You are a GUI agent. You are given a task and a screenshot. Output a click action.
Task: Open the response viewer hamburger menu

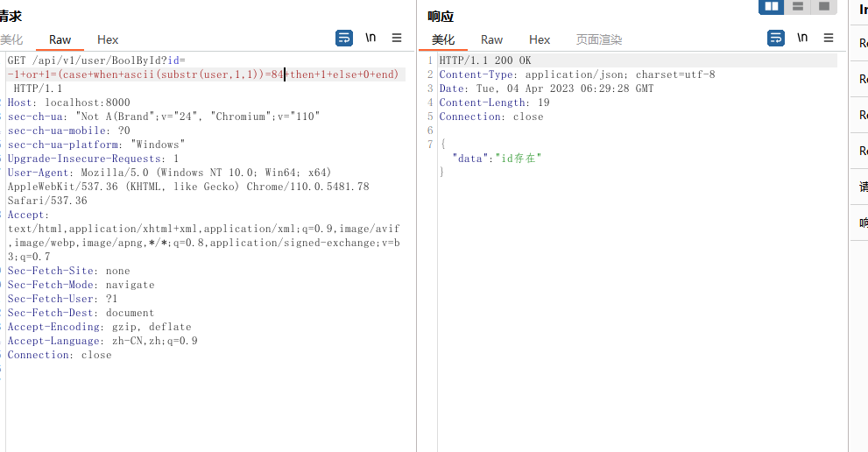coord(829,38)
